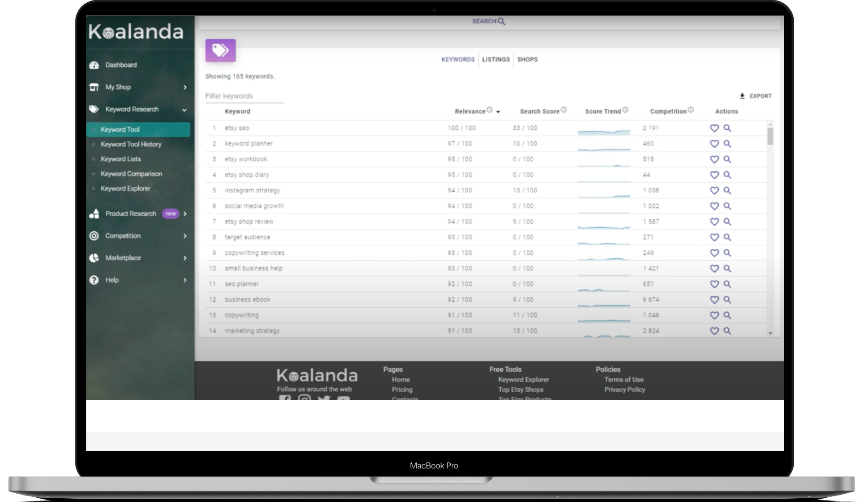Click the Relevance info icon
The image size is (863, 504).
pos(489,110)
